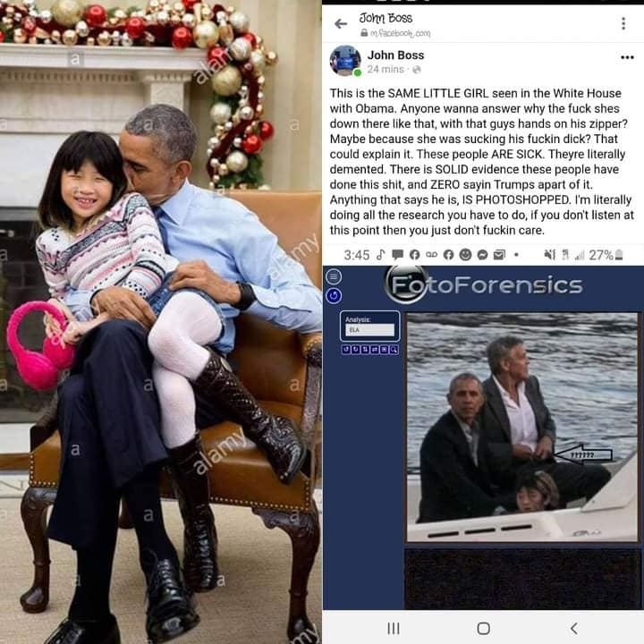Rotate image counter-clockwise in FotoForensics toolbar
This screenshot has width=644, height=644.
tap(346, 350)
